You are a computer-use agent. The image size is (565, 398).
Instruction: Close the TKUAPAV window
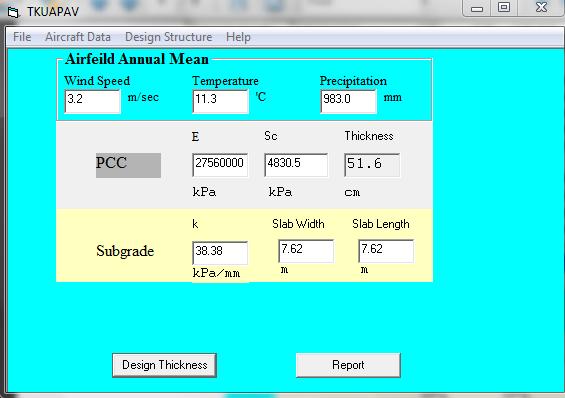point(541,8)
